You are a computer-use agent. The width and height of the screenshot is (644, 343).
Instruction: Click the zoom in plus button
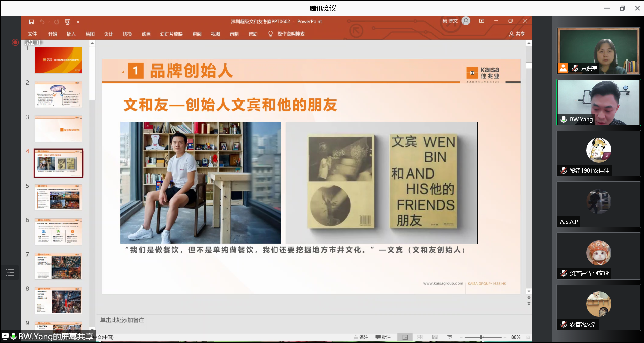(505, 337)
